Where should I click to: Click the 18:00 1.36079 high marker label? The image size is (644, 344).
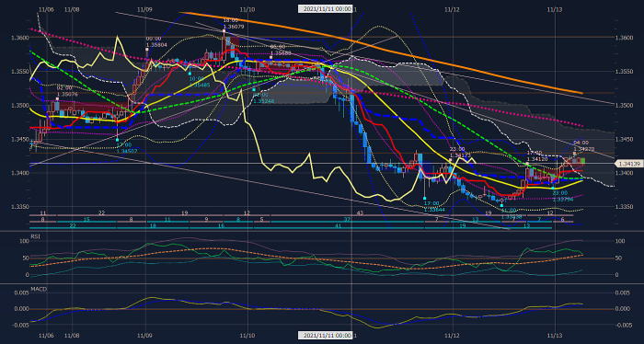(233, 23)
